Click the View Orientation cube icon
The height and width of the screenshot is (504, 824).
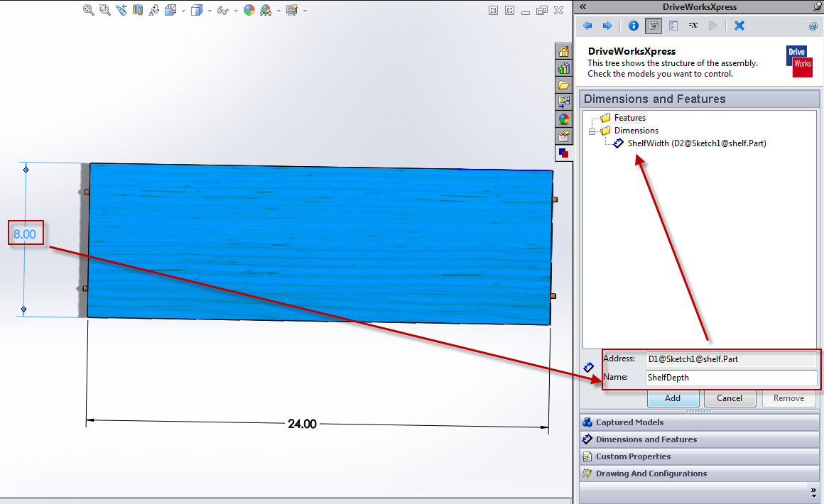click(170, 10)
